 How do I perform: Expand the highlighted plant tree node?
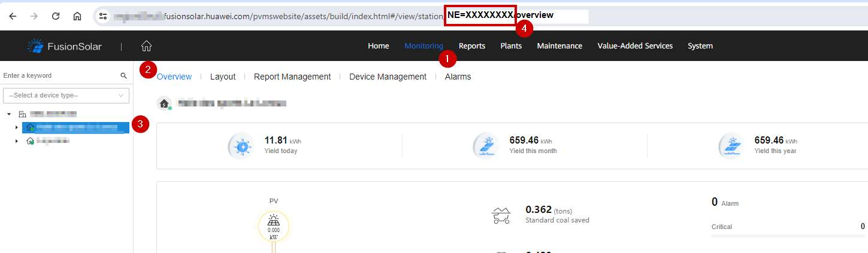[x=16, y=127]
